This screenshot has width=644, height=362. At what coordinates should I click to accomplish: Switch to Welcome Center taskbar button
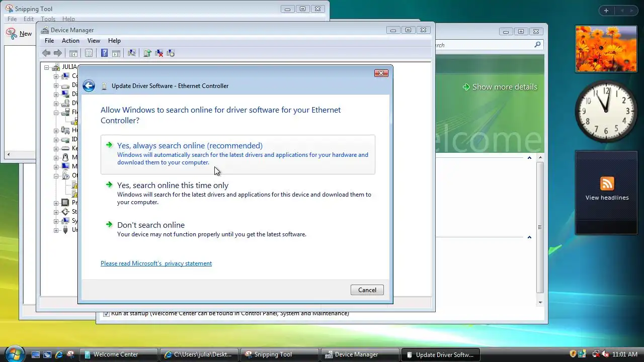coord(120,354)
